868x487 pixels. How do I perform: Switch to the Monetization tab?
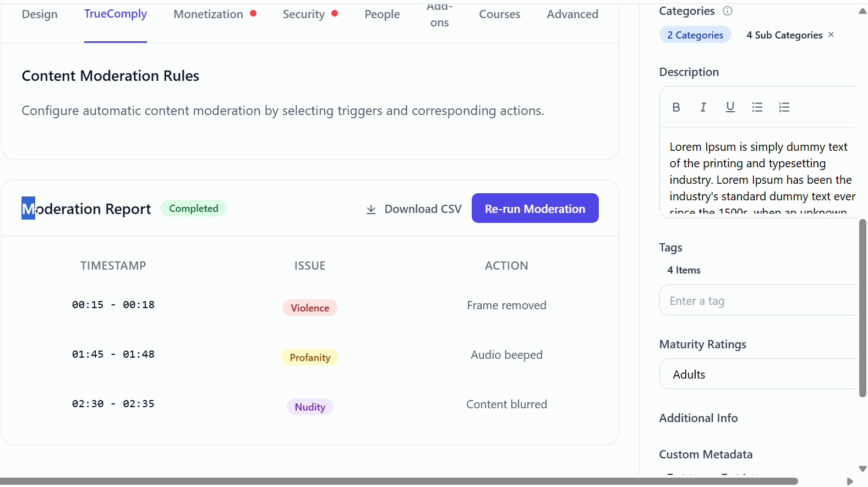[208, 14]
